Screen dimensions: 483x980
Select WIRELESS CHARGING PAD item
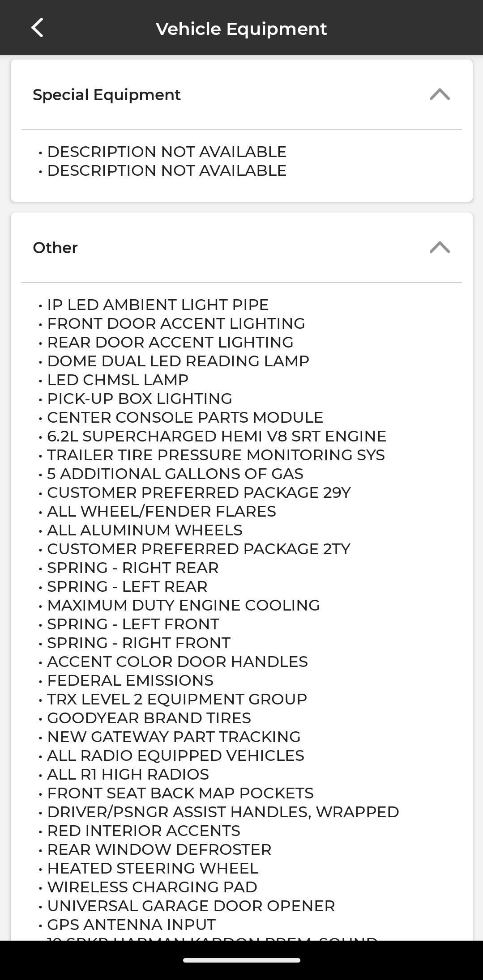click(x=152, y=887)
